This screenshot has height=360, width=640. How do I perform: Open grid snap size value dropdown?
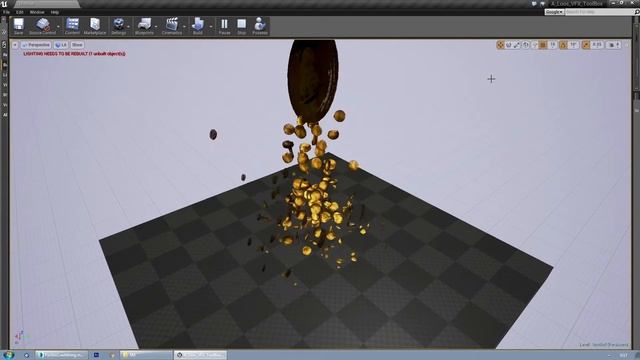pos(553,45)
